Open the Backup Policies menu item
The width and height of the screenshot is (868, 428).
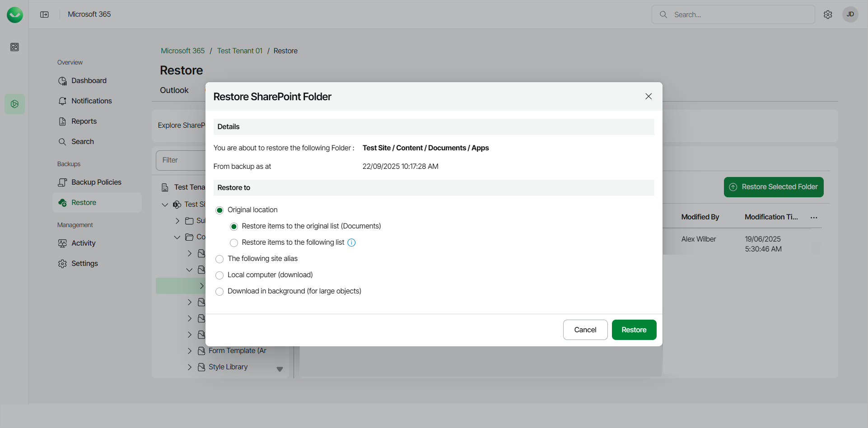(x=96, y=182)
